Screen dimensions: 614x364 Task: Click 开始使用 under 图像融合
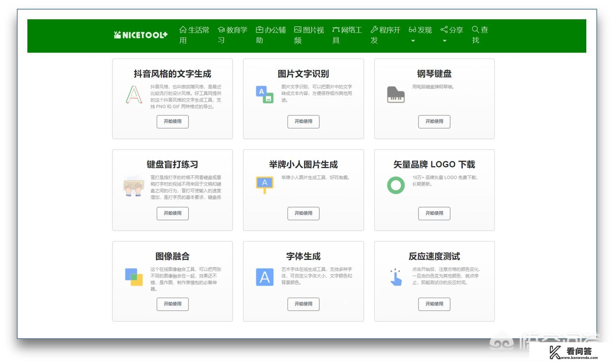tap(173, 304)
